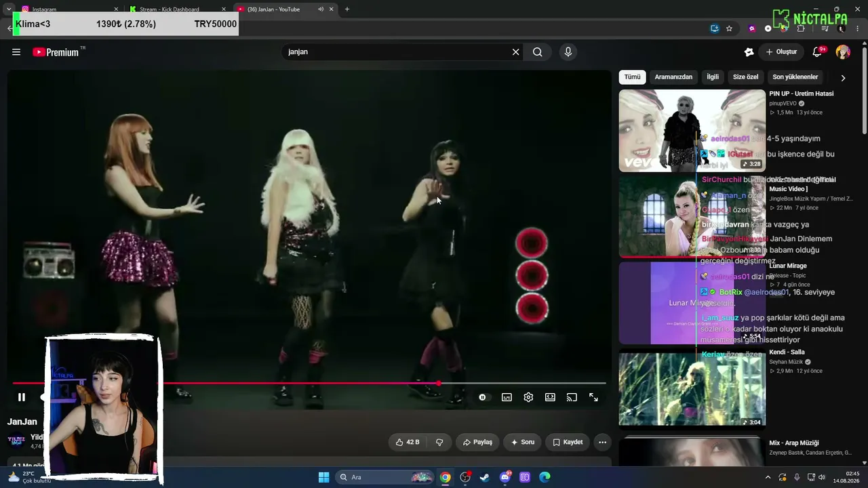Screen dimensions: 868x488
Task: Open the sparkle icon beside Oluştur
Action: click(x=749, y=52)
